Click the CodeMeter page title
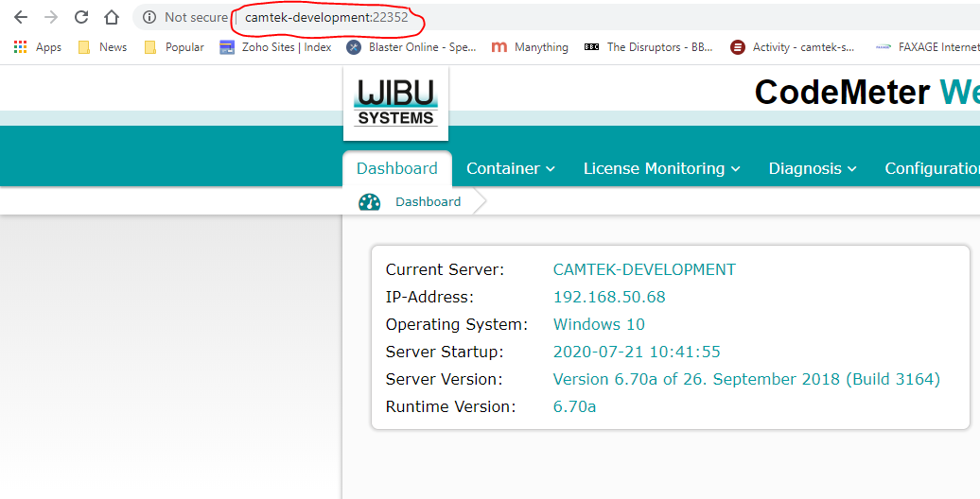This screenshot has width=980, height=499. pyautogui.click(x=866, y=93)
